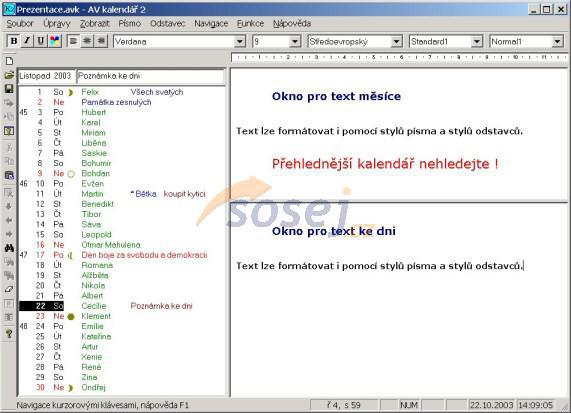Open the Normal1 paragraph style dropdown

click(x=557, y=42)
